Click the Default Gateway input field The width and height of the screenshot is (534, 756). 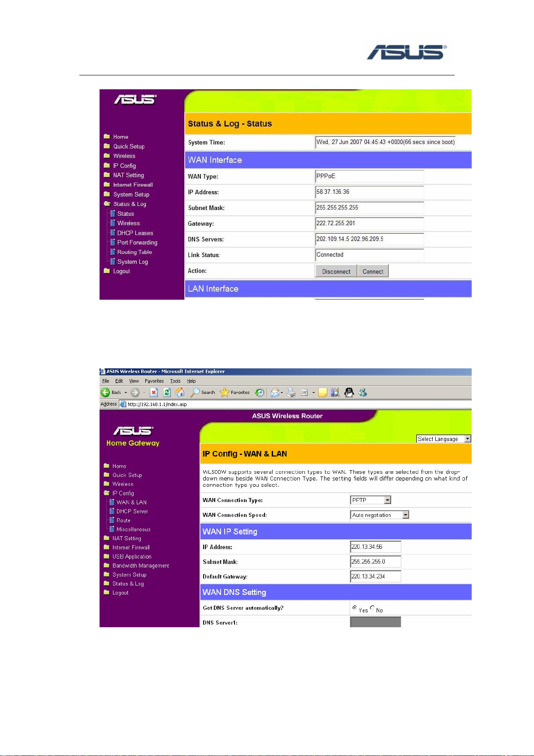click(x=375, y=577)
